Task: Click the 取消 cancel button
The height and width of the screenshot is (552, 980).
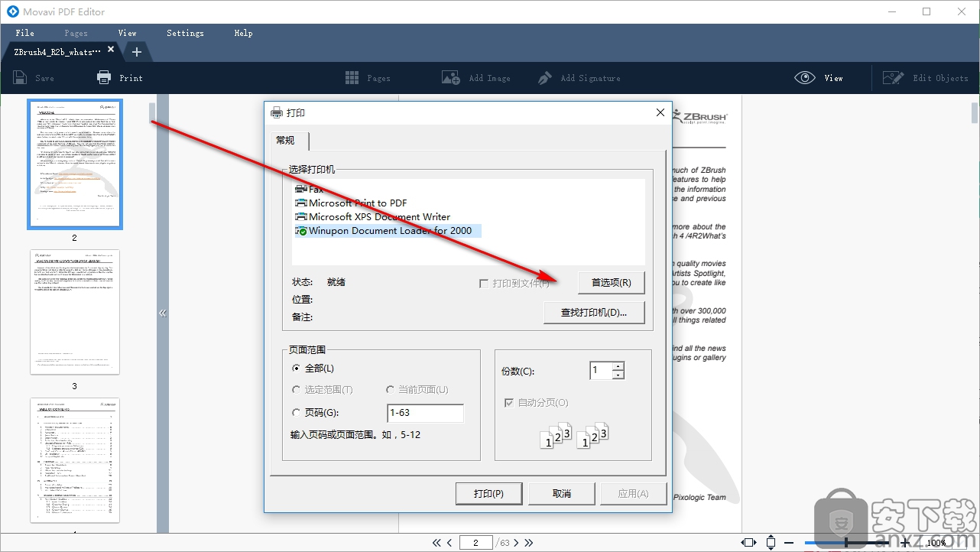Action: pyautogui.click(x=562, y=494)
